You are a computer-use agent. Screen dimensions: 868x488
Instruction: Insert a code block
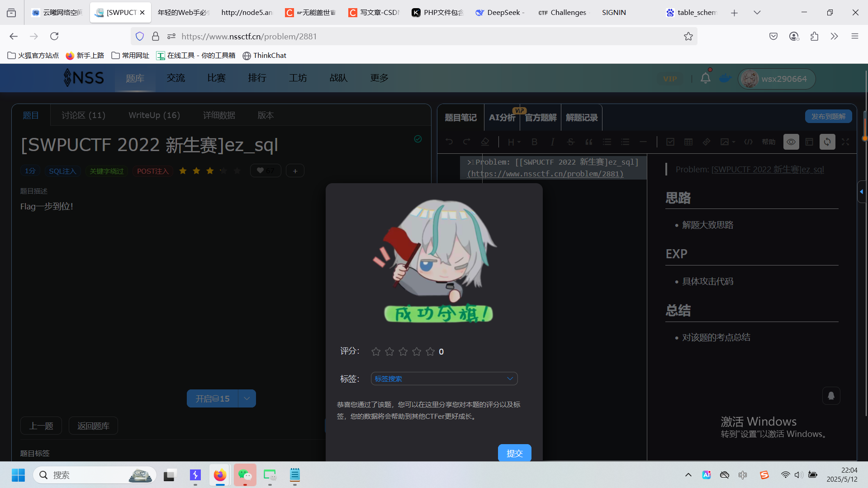749,142
